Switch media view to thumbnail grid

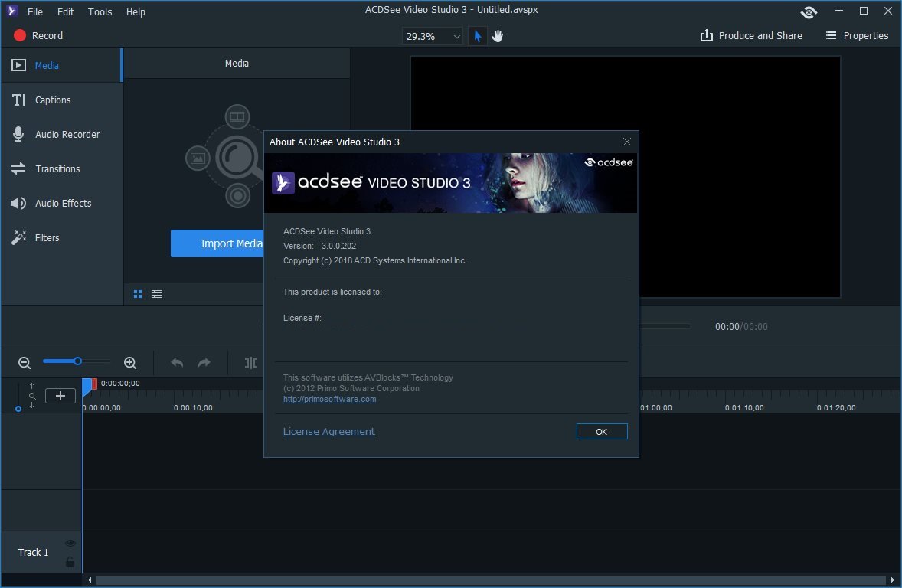coord(138,294)
